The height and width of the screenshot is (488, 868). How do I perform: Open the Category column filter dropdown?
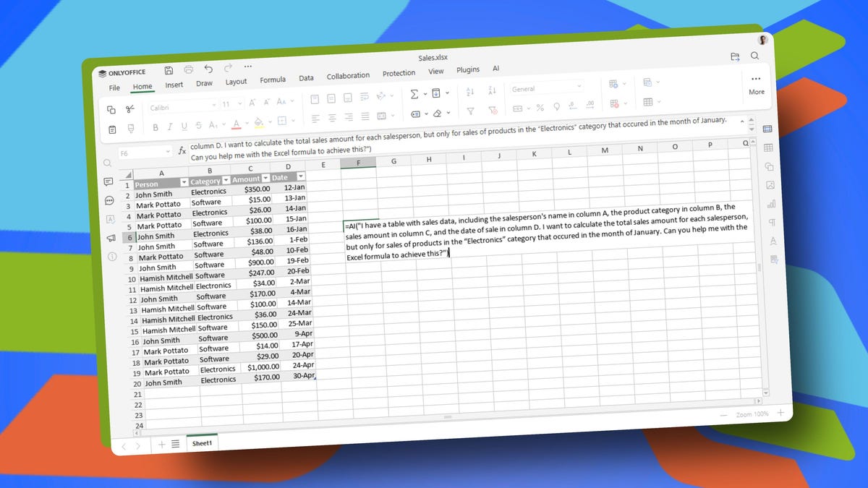coord(226,180)
